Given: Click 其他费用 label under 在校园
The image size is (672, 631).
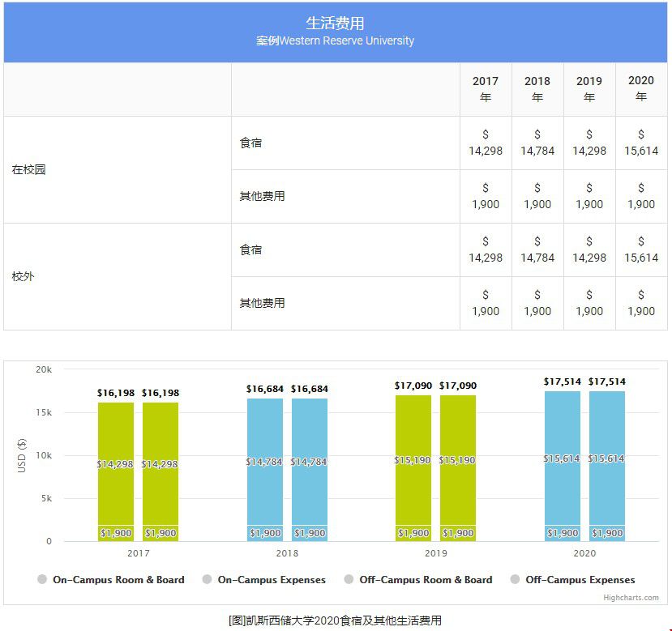Looking at the screenshot, I should (263, 196).
